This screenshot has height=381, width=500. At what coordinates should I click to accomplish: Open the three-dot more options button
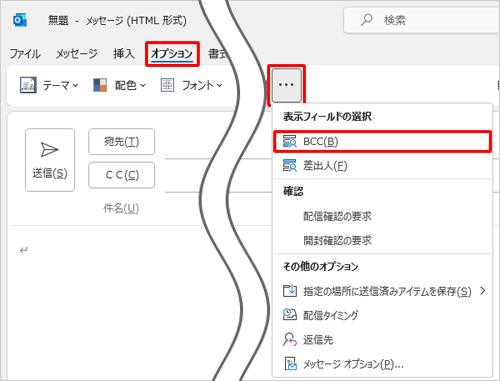(287, 85)
